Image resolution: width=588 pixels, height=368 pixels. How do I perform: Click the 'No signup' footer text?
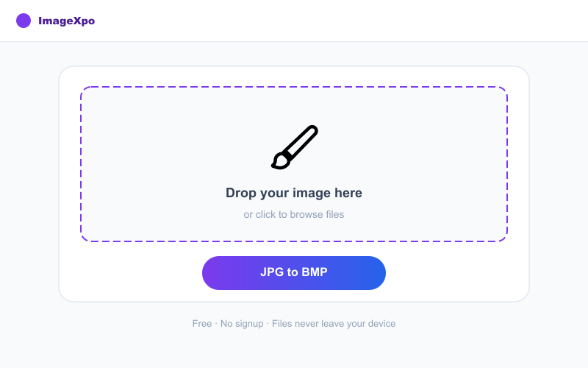tap(242, 324)
